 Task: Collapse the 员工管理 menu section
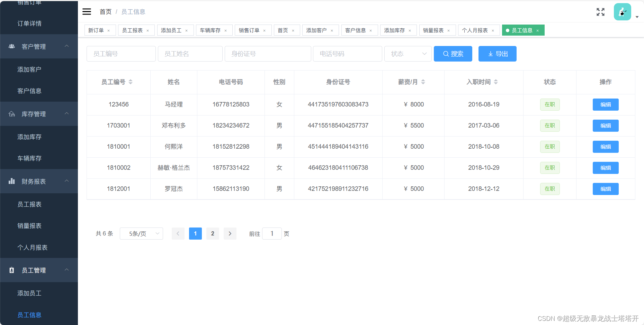(67, 270)
